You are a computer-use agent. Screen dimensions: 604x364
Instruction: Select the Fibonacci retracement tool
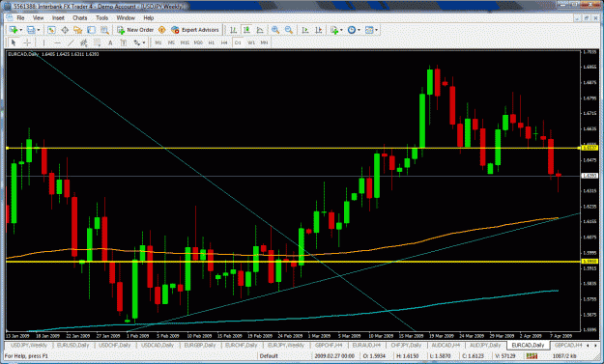point(97,42)
